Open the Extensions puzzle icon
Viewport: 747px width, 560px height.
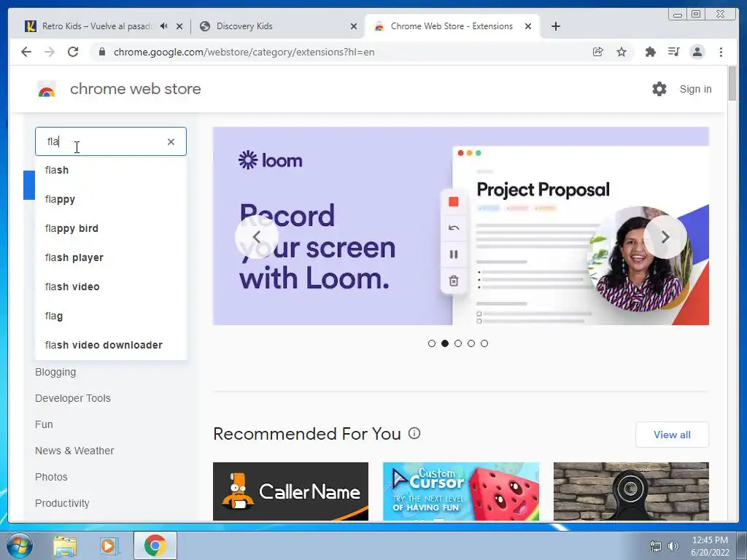click(650, 52)
